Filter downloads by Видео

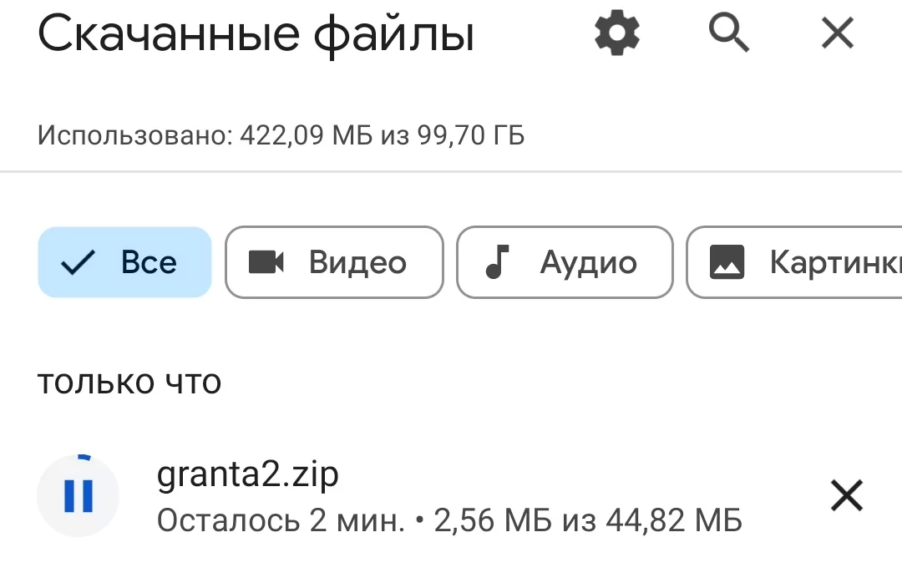coord(357,262)
